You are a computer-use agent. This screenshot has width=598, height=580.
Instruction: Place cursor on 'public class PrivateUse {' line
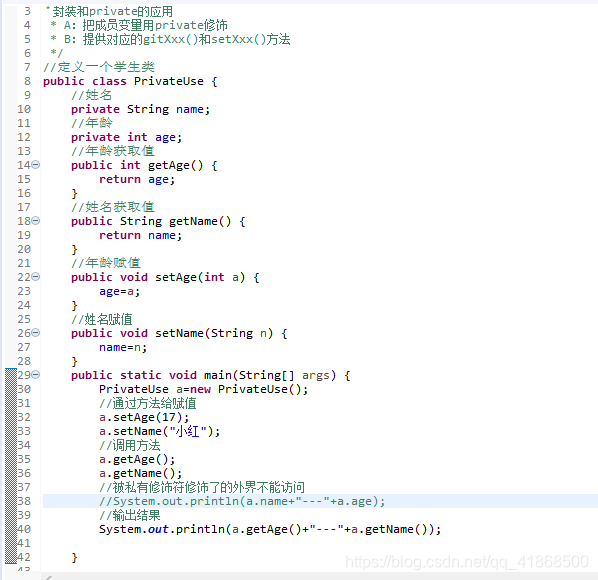tap(130, 81)
